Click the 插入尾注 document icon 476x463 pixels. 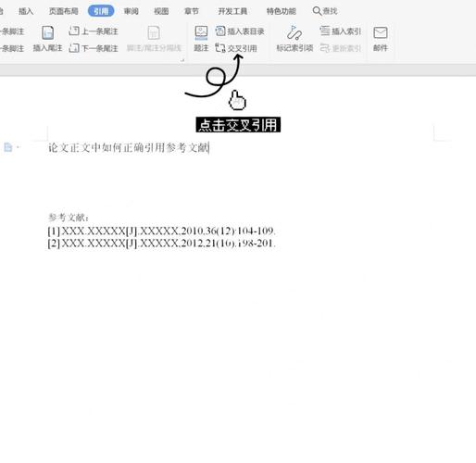click(47, 32)
